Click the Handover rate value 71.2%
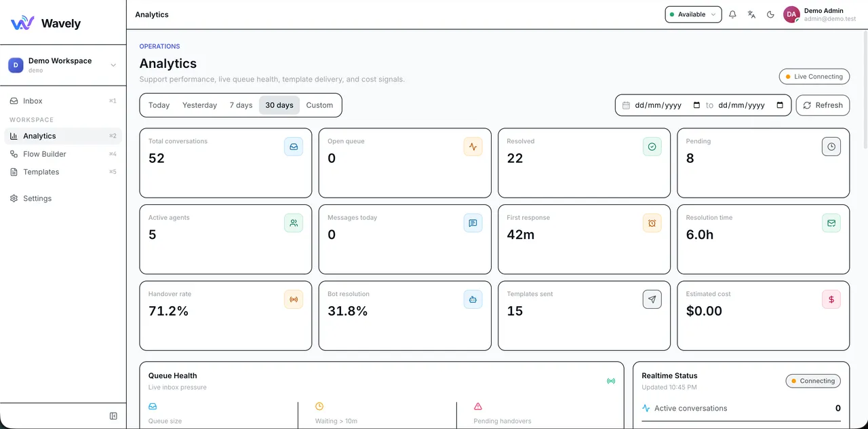868x429 pixels. click(169, 311)
